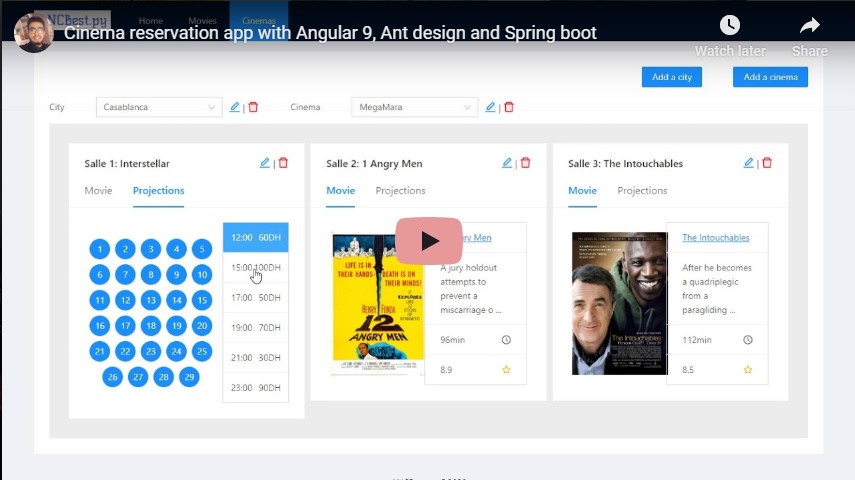855x480 pixels.
Task: Delete Salle 1: Interstellar with trash icon
Action: pyautogui.click(x=283, y=163)
